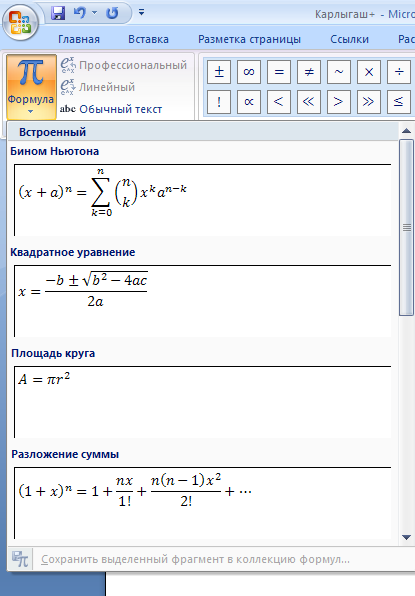Insert the not-equal symbol
The image size is (415, 596).
click(309, 72)
